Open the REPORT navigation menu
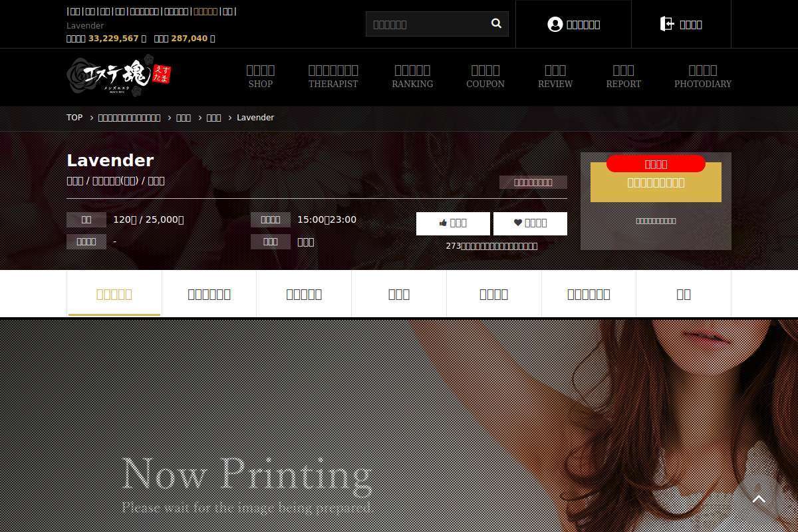 [624, 76]
